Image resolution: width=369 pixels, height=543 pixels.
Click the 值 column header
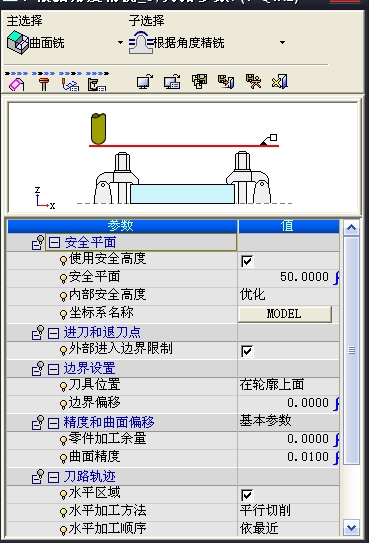click(289, 226)
